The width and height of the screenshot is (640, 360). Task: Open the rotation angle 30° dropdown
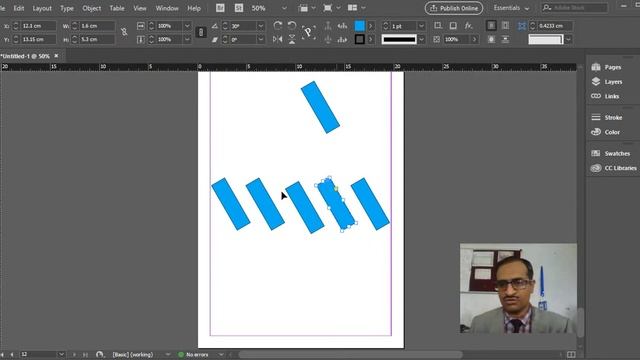[x=260, y=26]
